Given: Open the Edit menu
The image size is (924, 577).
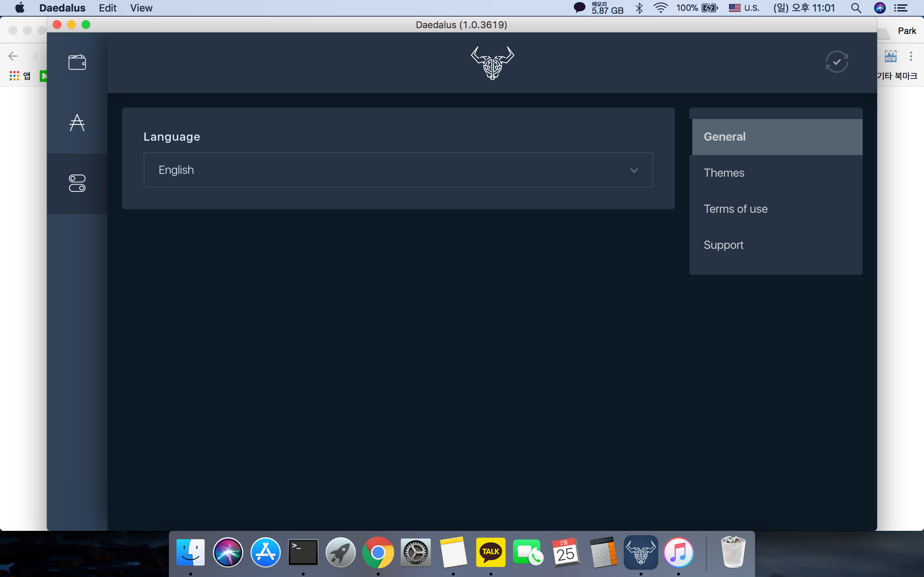Looking at the screenshot, I should (x=107, y=8).
